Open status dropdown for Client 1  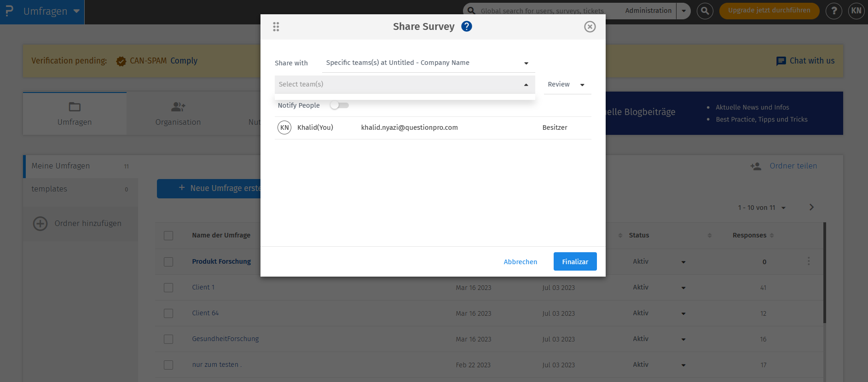point(683,288)
